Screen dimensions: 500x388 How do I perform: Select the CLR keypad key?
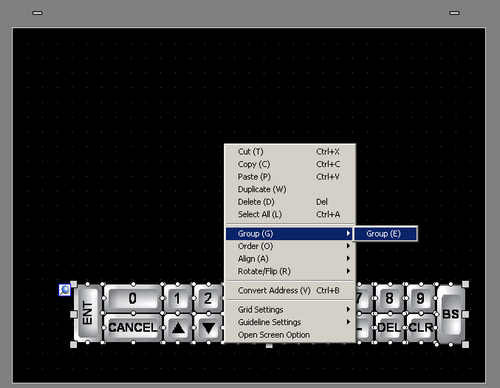pyautogui.click(x=421, y=328)
